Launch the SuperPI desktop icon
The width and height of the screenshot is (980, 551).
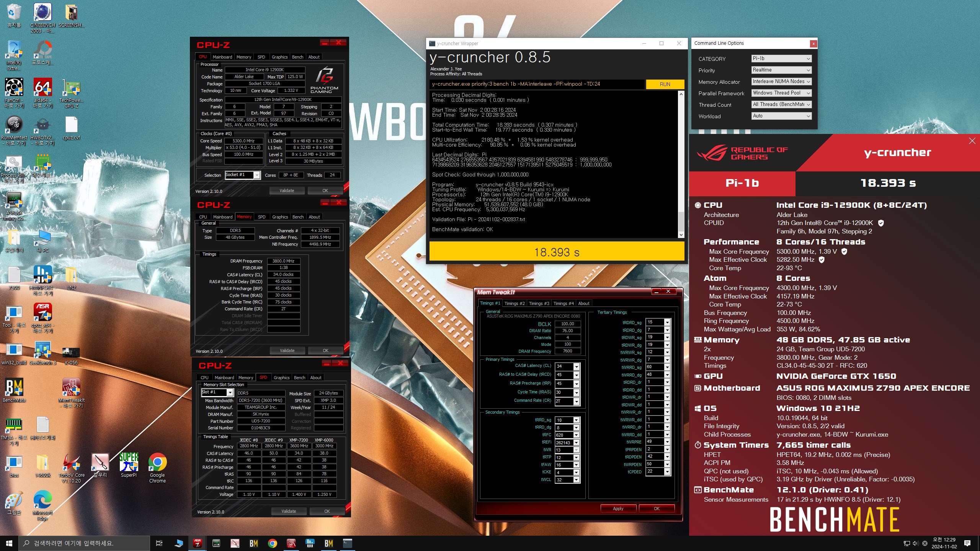[x=129, y=466]
